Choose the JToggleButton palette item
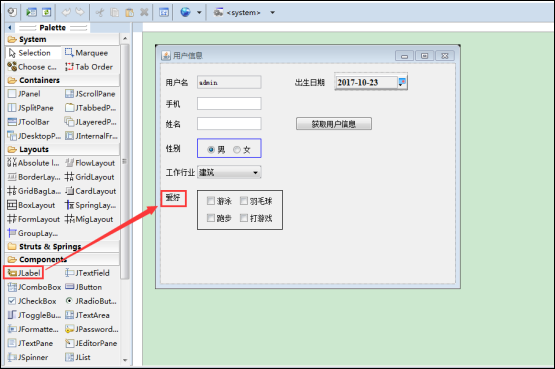The image size is (555, 369). [x=34, y=315]
